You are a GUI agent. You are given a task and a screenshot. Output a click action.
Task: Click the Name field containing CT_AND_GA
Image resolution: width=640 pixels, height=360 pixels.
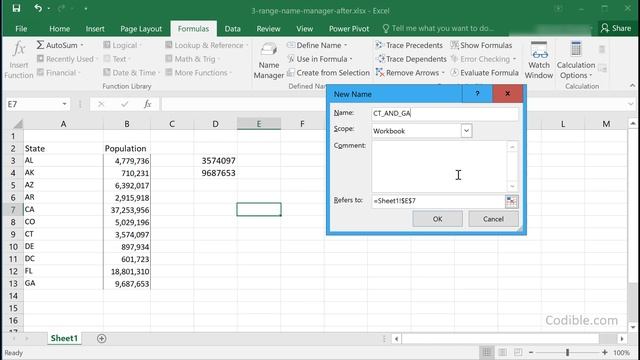(x=445, y=113)
